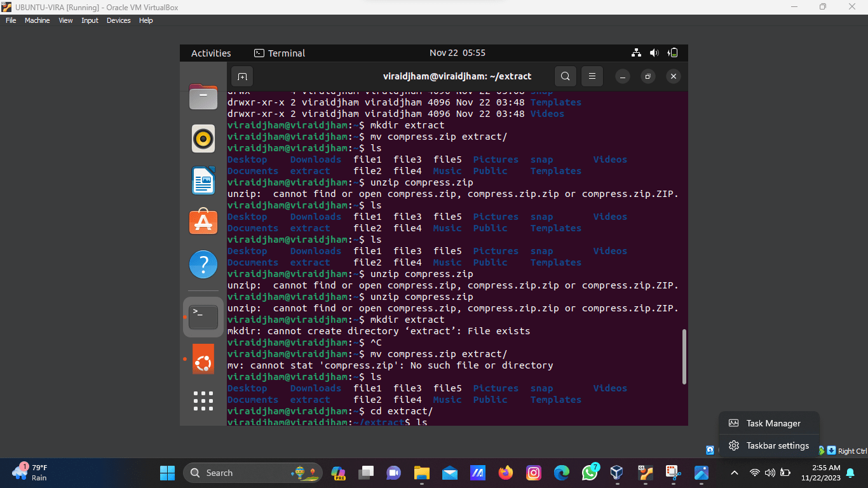The image size is (868, 488).
Task: Open the Windows Start menu
Action: 167,473
